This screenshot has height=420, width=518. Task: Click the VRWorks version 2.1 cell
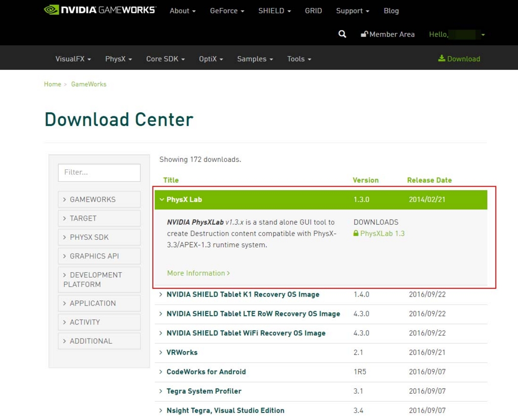click(x=358, y=352)
